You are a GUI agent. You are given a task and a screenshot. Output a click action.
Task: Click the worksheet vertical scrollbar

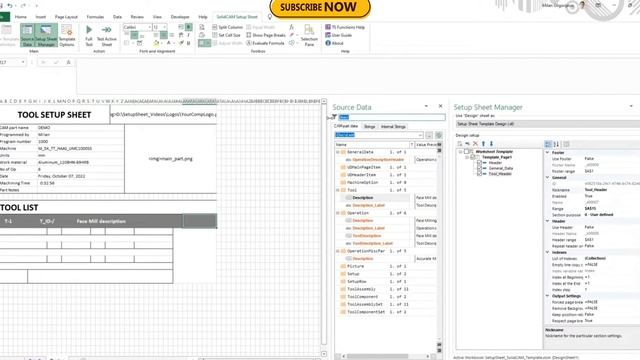pos(324,227)
